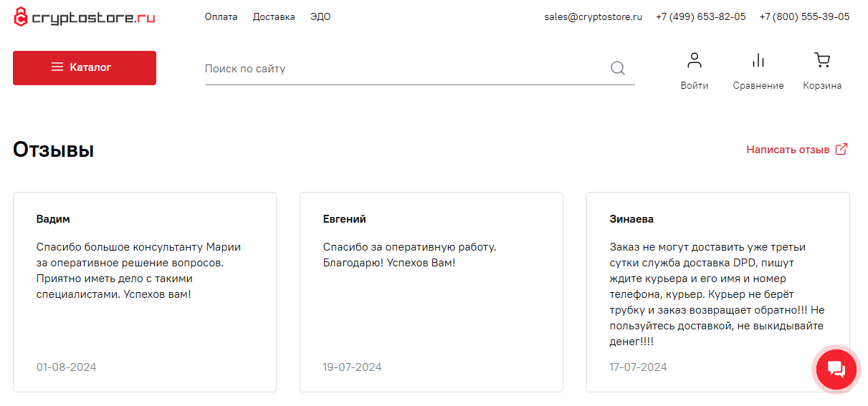Click the hamburger icon in Каталог button
Image resolution: width=868 pixels, height=406 pixels.
pyautogui.click(x=57, y=67)
